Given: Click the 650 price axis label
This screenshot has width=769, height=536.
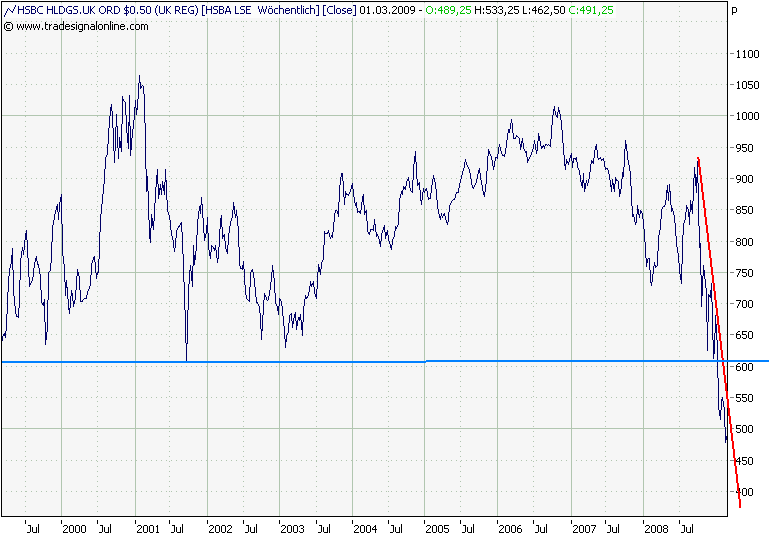Looking at the screenshot, I should [744, 335].
